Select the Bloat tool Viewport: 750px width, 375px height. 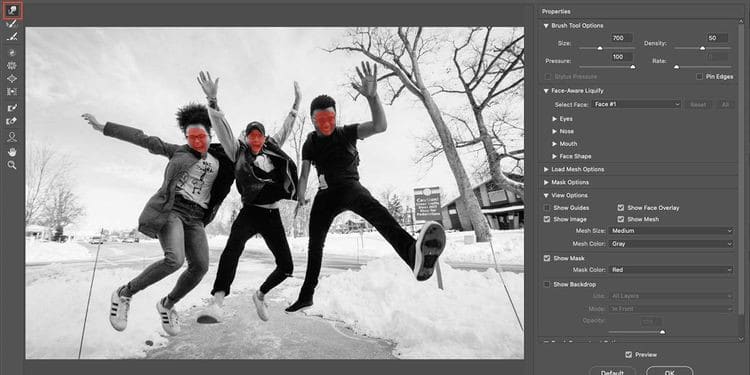pos(12,78)
